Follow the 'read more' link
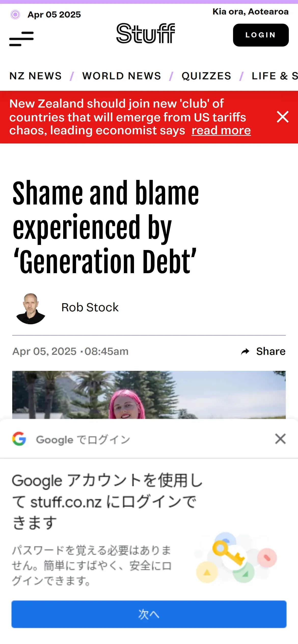The height and width of the screenshot is (644, 298). tap(221, 130)
